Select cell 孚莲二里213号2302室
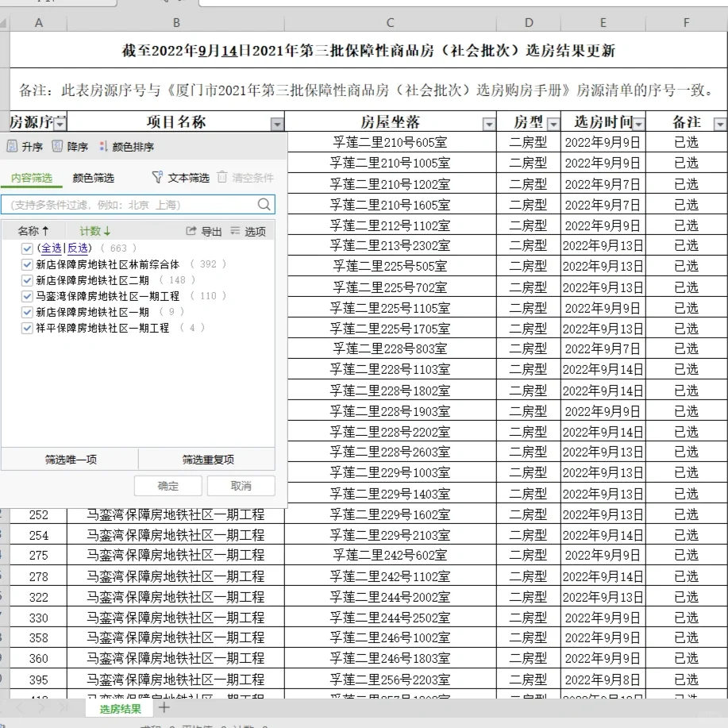Image resolution: width=728 pixels, height=728 pixels. pos(391,245)
